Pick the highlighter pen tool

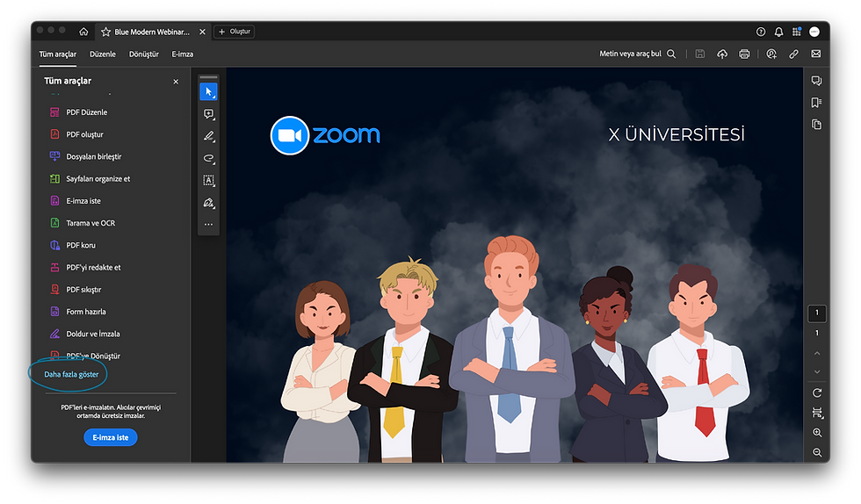point(209,136)
